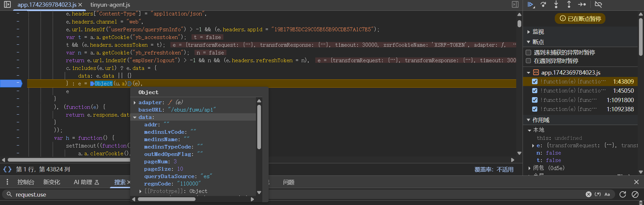Toggle match case Aa search option
Screen dimensions: 644x205
pos(607,194)
